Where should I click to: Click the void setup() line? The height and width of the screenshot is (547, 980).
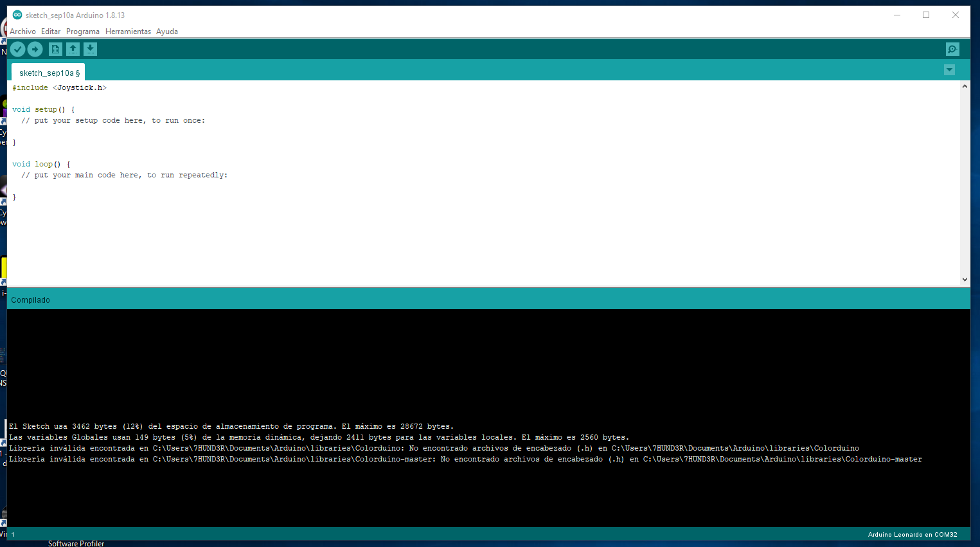coord(44,109)
